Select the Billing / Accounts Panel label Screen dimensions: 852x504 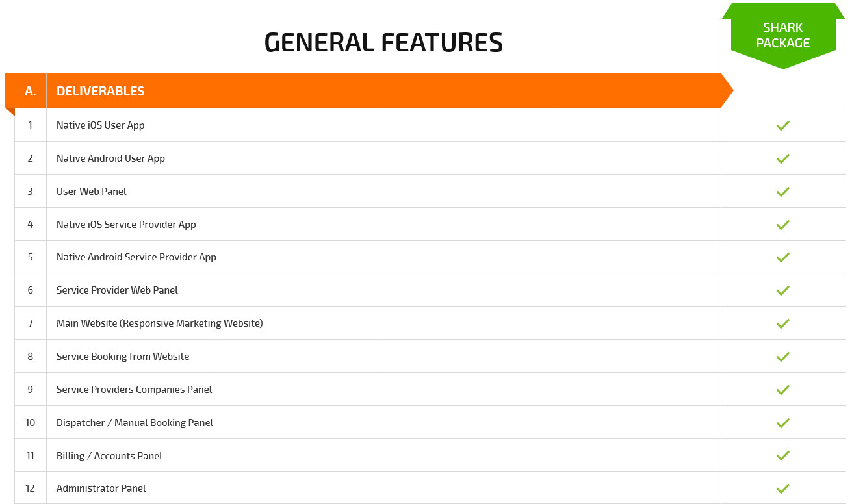[x=109, y=456]
